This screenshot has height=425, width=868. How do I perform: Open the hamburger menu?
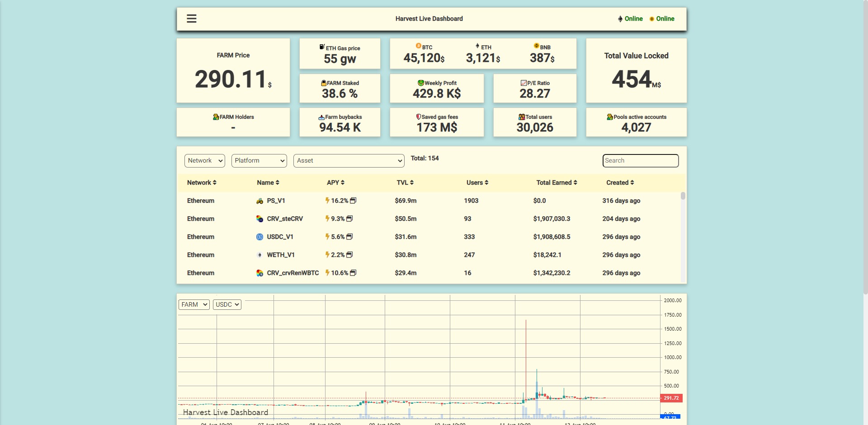click(x=192, y=19)
